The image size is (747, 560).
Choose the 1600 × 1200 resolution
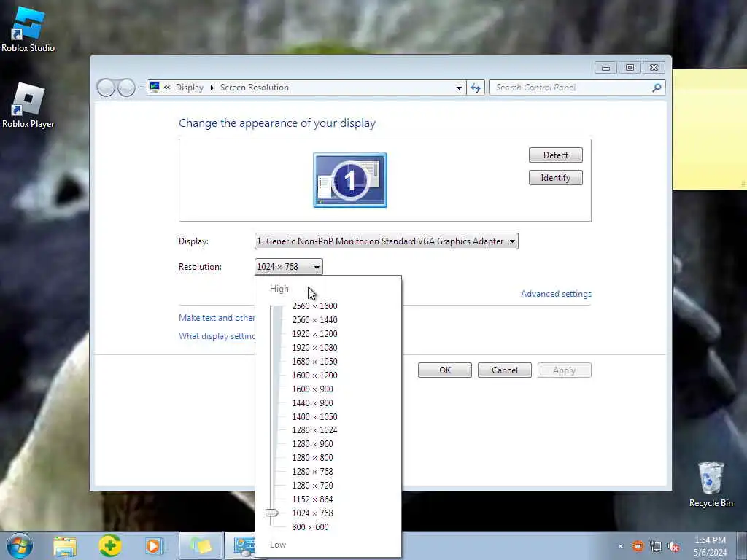point(314,376)
